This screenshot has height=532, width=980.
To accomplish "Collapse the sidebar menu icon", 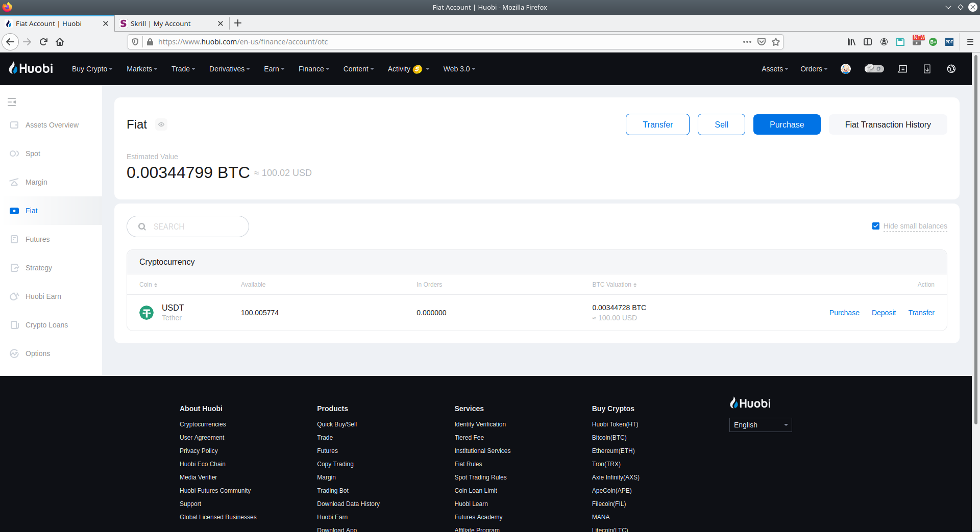I will click(x=12, y=102).
